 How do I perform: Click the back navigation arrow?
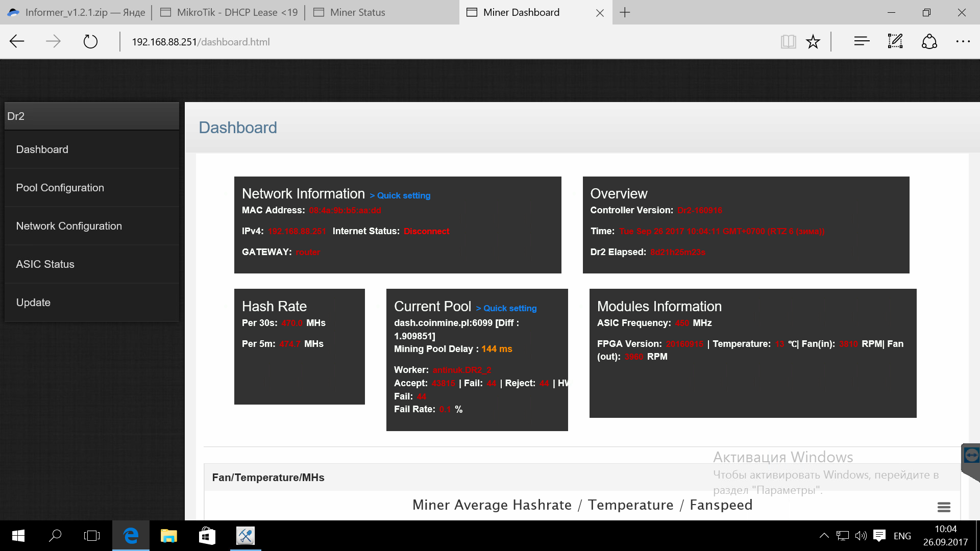coord(17,42)
